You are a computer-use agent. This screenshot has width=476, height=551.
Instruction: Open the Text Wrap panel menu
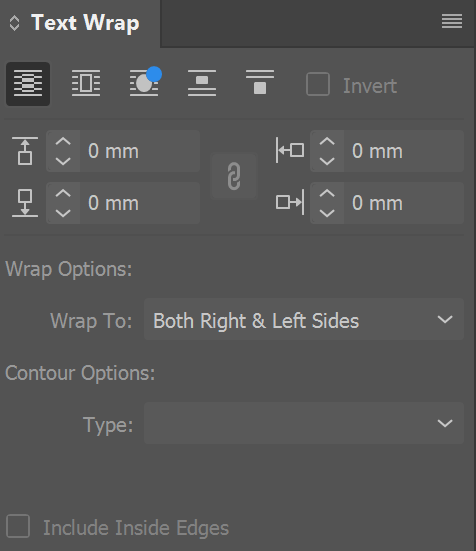(x=452, y=21)
